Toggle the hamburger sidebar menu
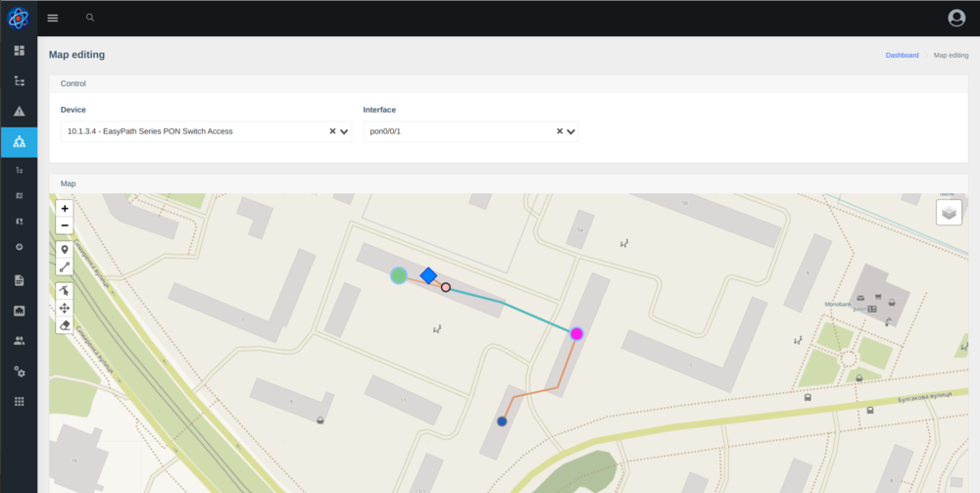Viewport: 980px width, 493px height. click(53, 18)
